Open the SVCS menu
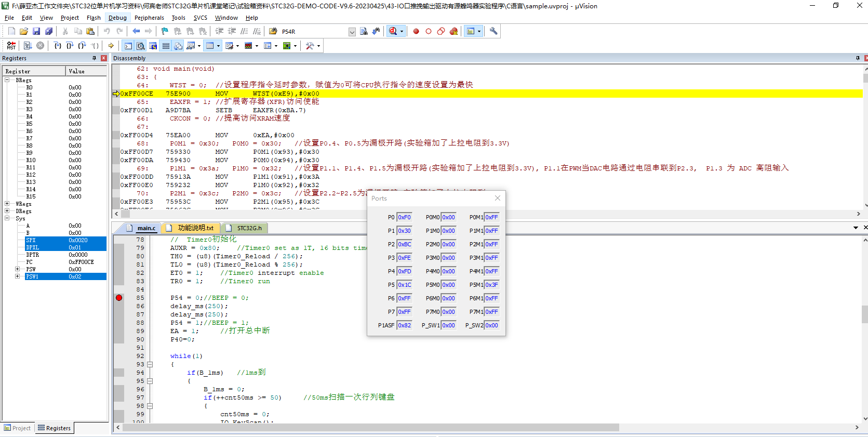Screen dimensions: 868x437 [x=201, y=18]
